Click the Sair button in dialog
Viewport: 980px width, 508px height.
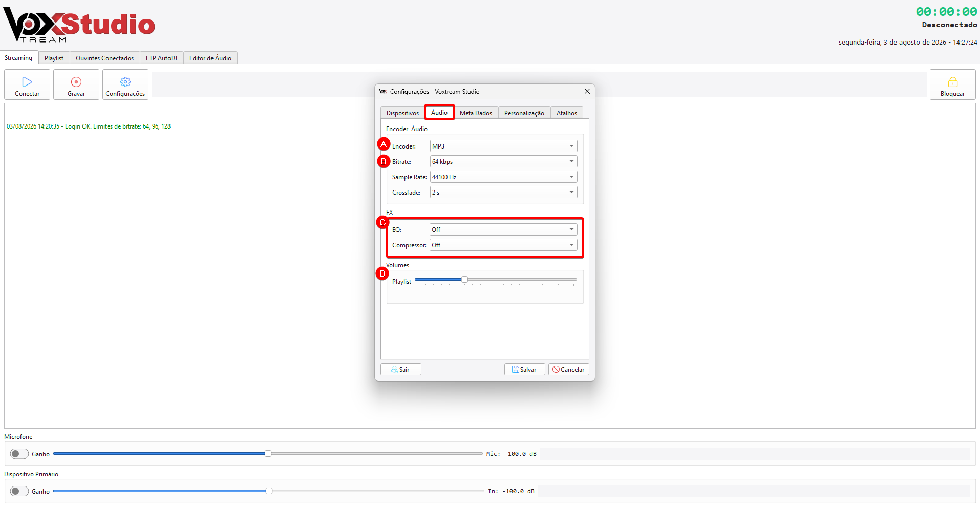[x=401, y=369]
